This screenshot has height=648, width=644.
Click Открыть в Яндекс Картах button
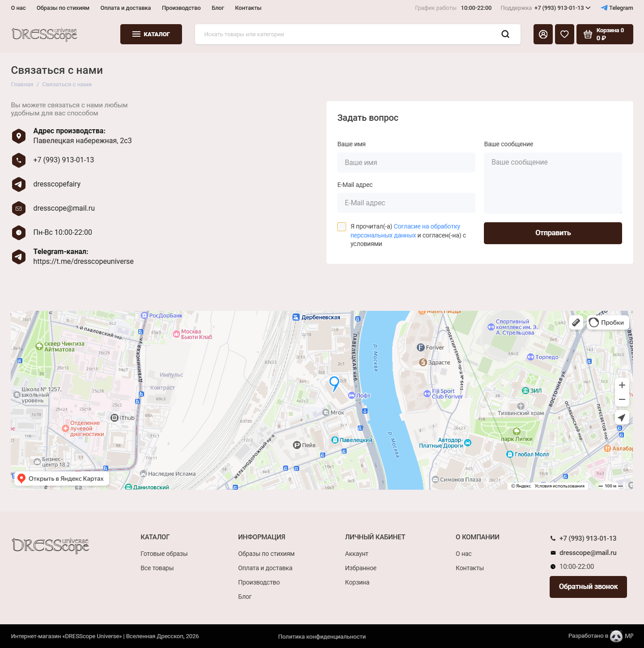(x=62, y=479)
